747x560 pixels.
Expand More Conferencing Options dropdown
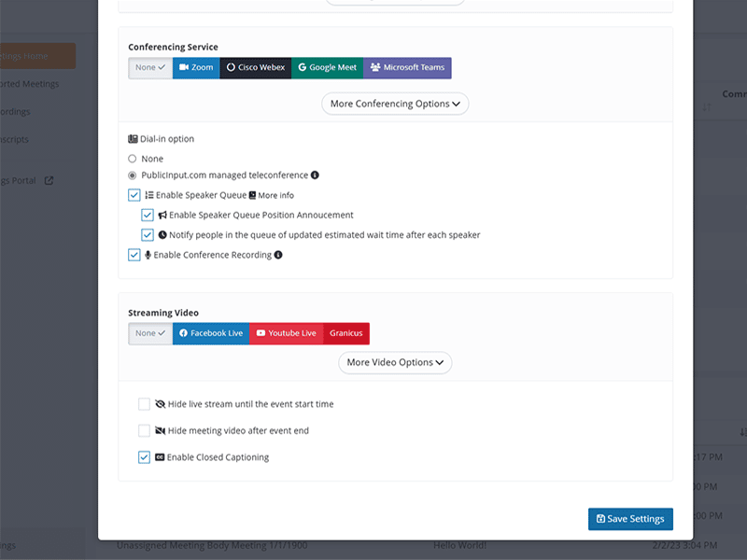pos(395,104)
